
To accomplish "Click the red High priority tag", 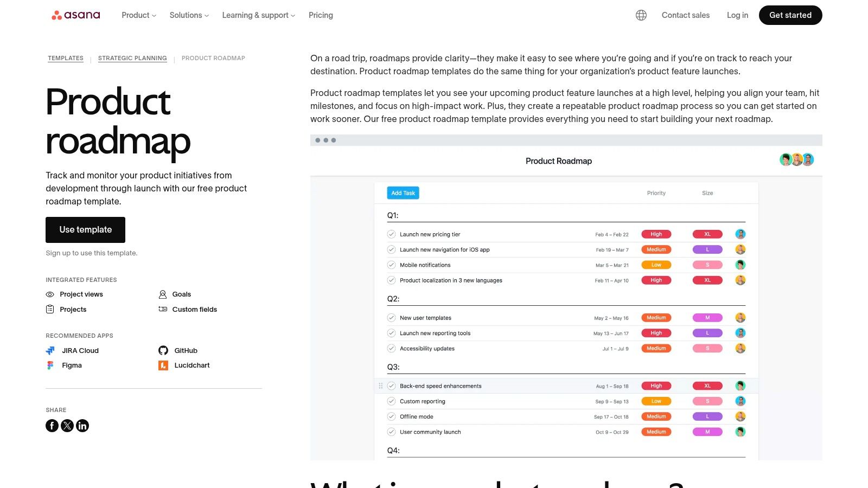I will (656, 234).
